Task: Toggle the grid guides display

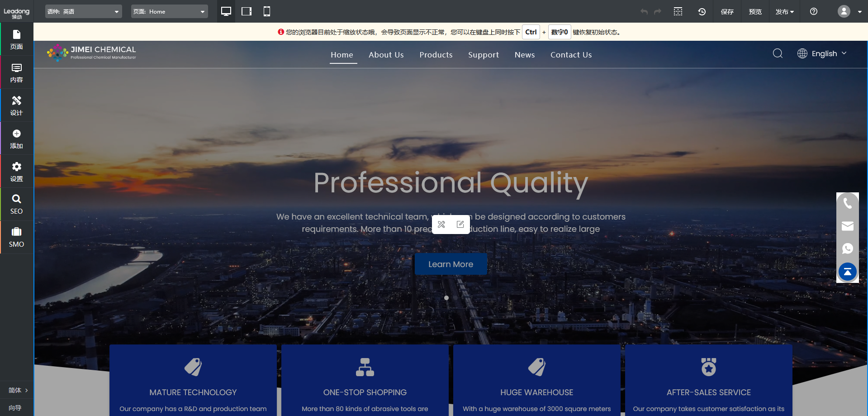Action: point(678,12)
